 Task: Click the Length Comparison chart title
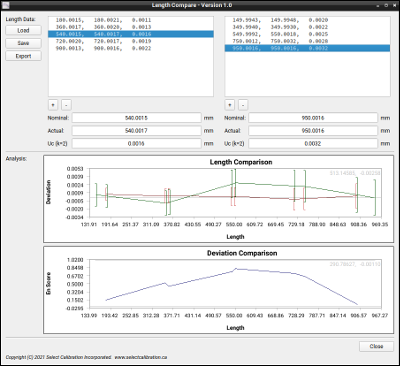click(241, 162)
